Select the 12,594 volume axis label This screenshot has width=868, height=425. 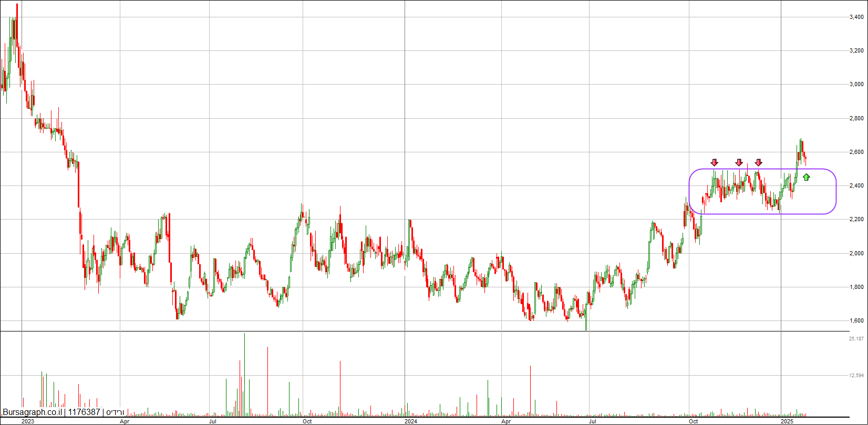[856, 375]
